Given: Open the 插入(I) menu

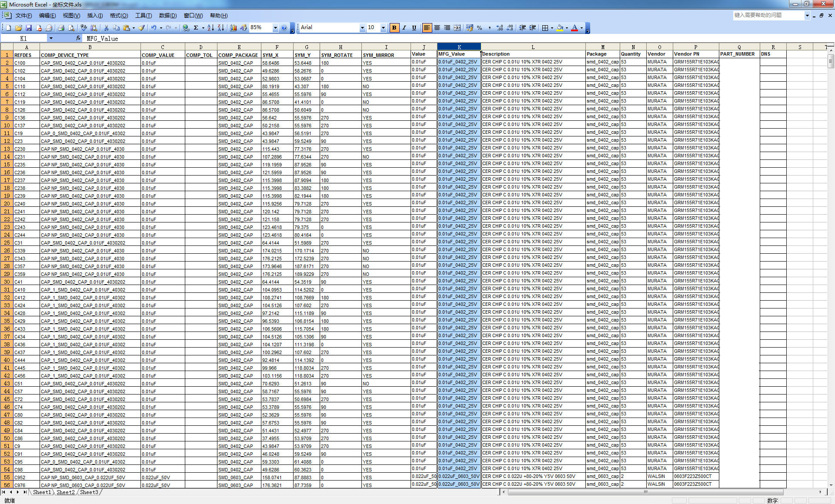Looking at the screenshot, I should (x=95, y=16).
